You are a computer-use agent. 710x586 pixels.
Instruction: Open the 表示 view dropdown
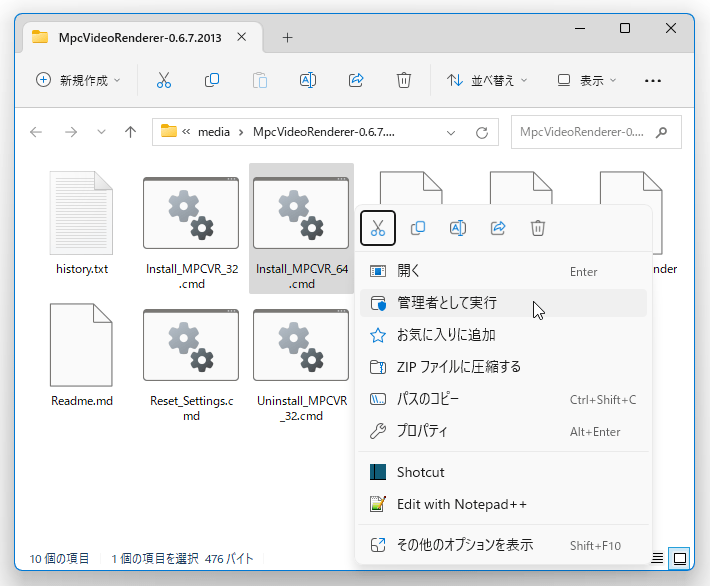point(587,80)
